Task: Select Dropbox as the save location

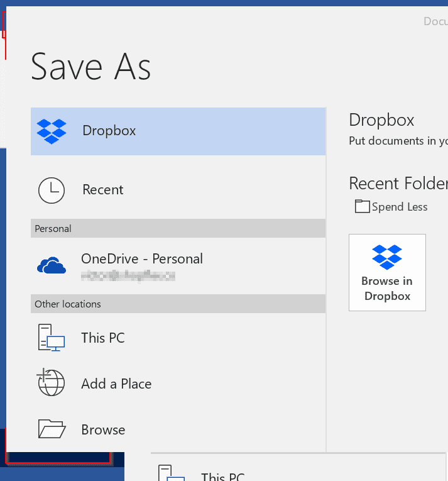Action: (109, 131)
